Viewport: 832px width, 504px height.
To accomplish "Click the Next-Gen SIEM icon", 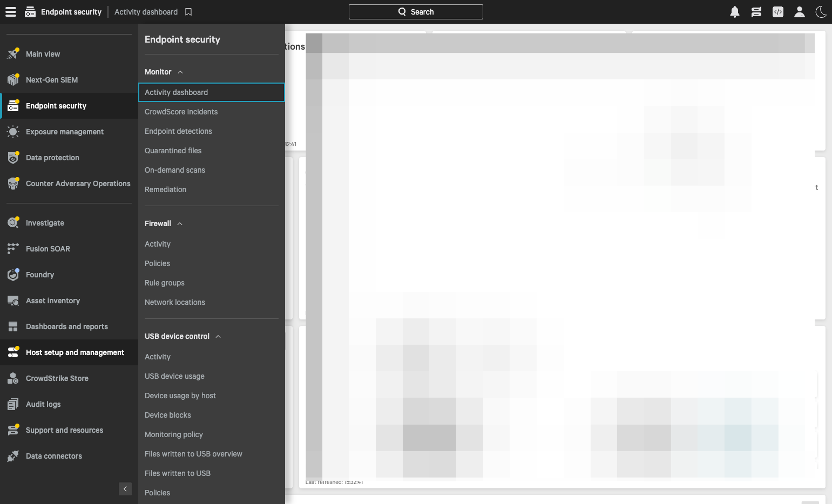I will (13, 80).
